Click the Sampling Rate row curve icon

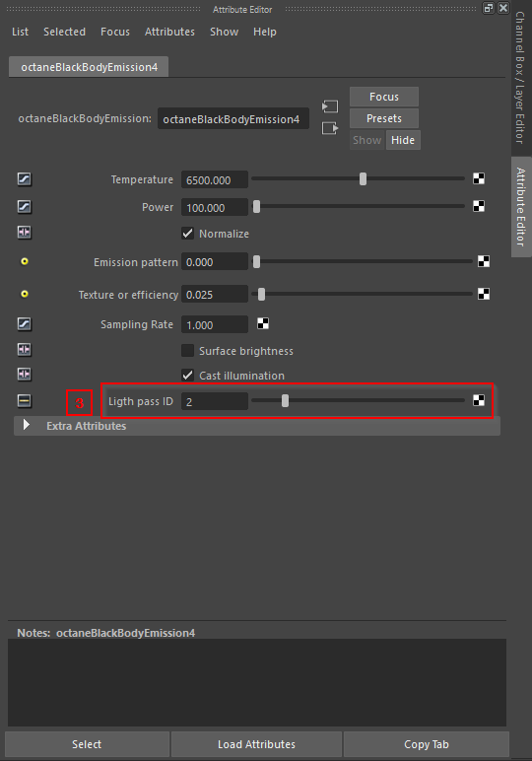(x=25, y=323)
